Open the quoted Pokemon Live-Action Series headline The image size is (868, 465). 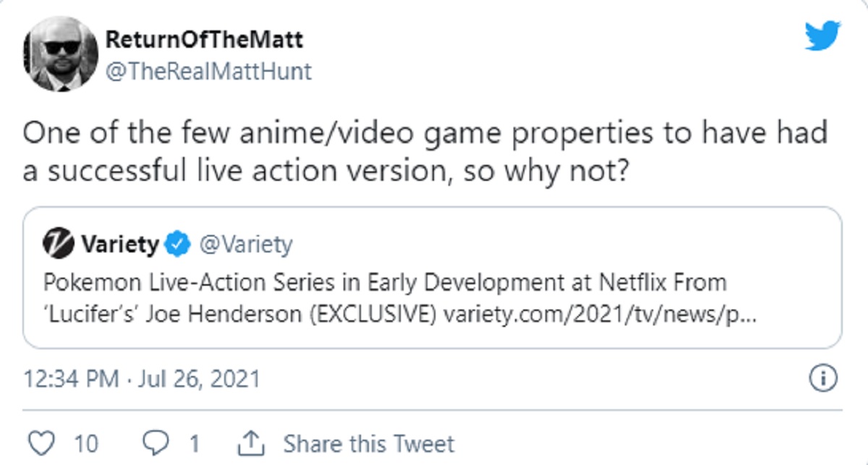pyautogui.click(x=383, y=281)
